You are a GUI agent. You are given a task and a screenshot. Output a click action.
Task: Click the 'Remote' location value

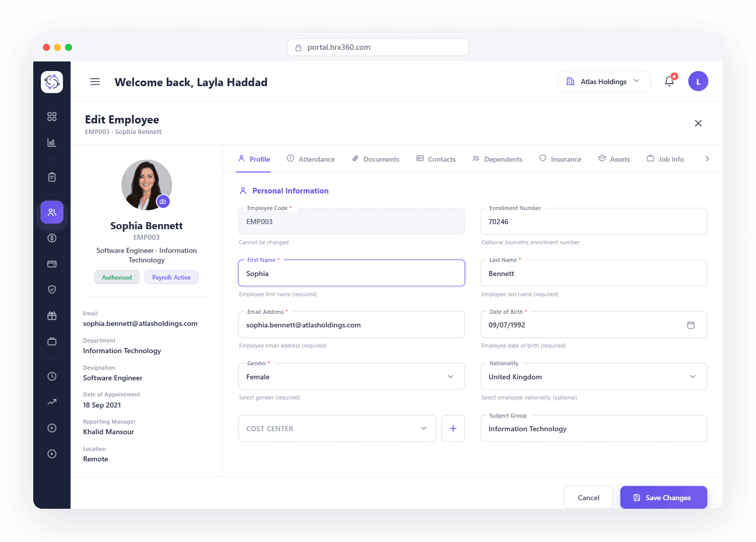95,459
